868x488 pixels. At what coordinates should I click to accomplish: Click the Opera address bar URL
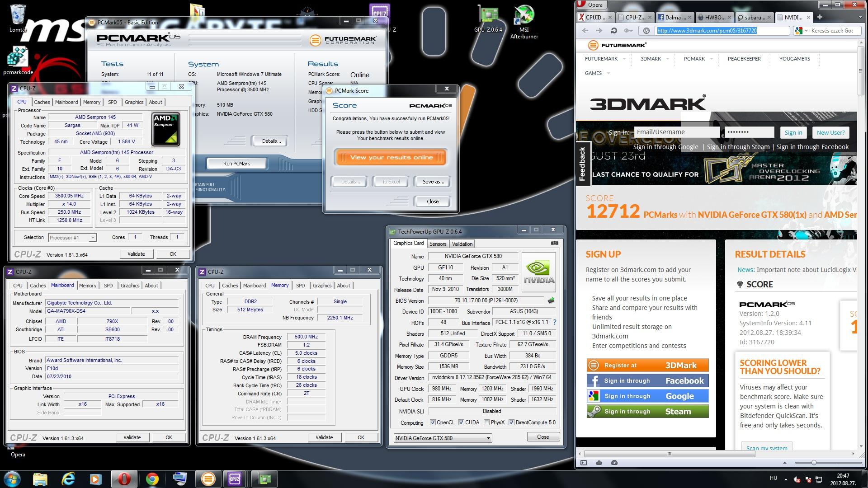pyautogui.click(x=707, y=31)
